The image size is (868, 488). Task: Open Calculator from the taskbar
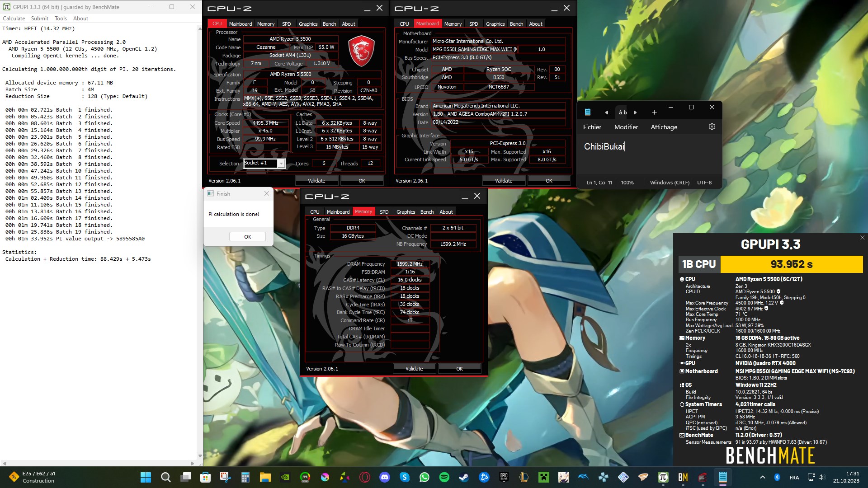(245, 477)
